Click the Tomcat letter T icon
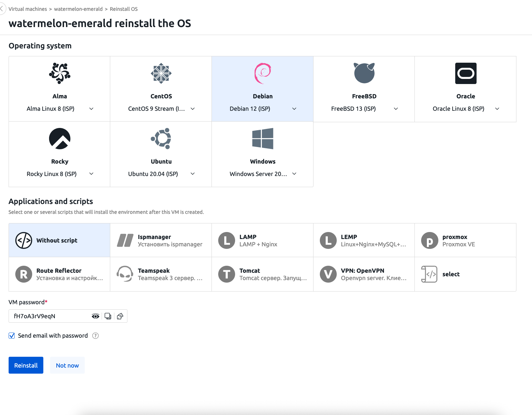The width and height of the screenshot is (532, 415). point(226,274)
